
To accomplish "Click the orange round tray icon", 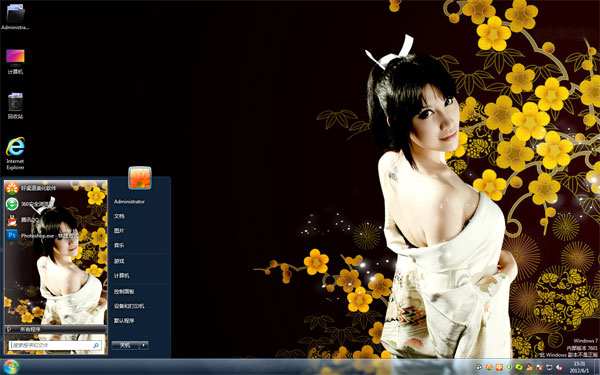I will 489,367.
